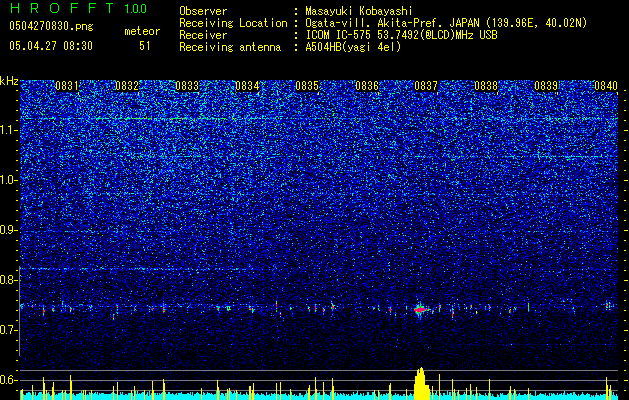Click the 0833 time marker
The image size is (629, 400).
187,86
